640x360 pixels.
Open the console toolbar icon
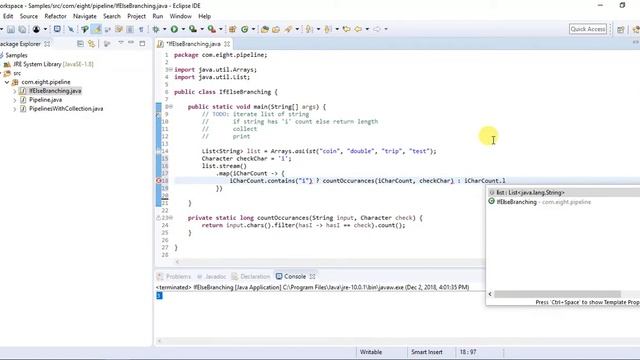tap(57, 29)
